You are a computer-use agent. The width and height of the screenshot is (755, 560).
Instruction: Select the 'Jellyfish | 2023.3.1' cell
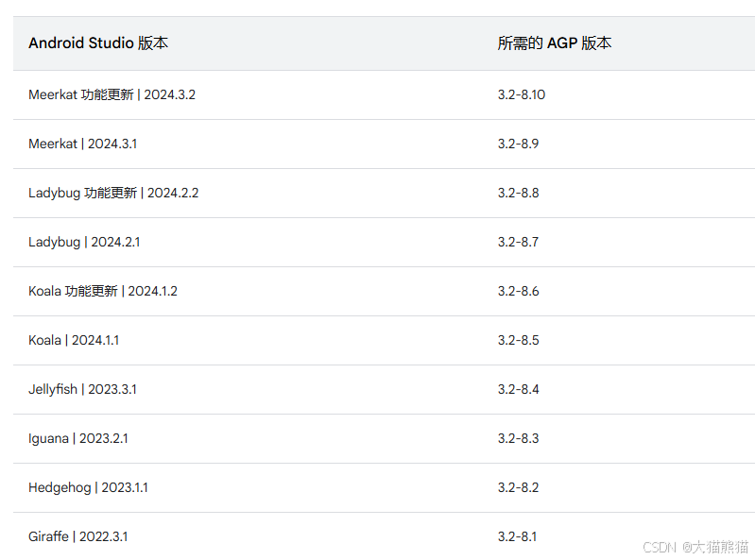(x=82, y=389)
